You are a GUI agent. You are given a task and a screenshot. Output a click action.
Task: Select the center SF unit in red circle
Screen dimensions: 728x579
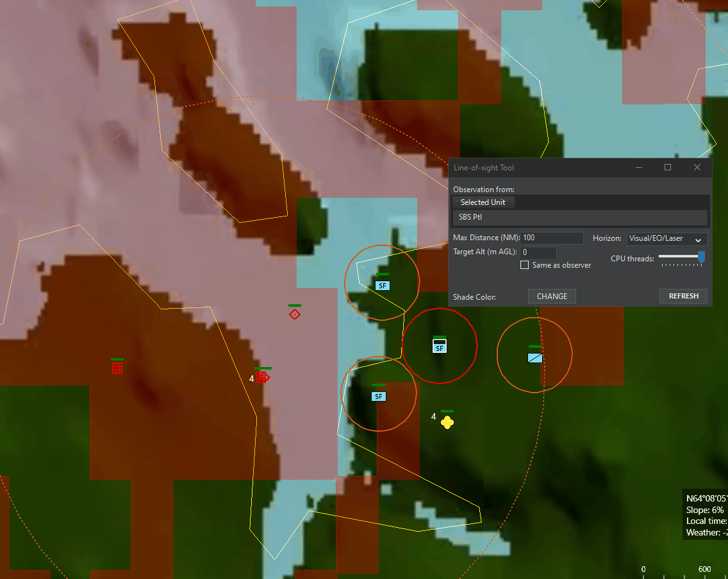[x=440, y=346]
